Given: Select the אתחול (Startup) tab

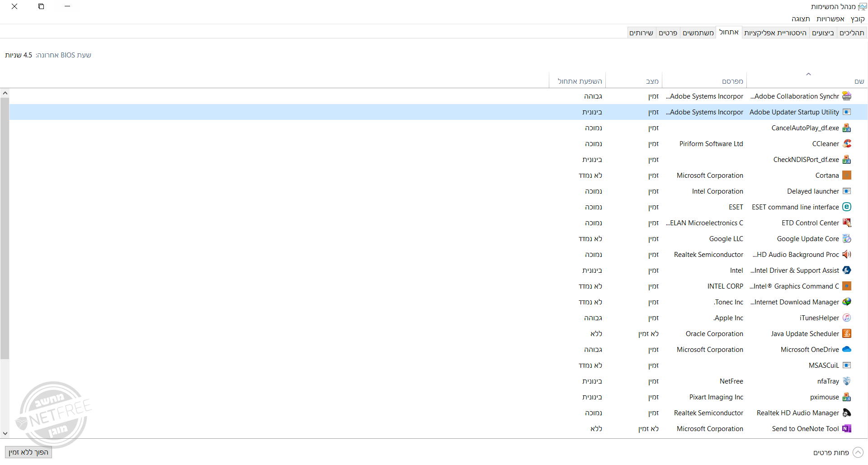Looking at the screenshot, I should pos(729,32).
